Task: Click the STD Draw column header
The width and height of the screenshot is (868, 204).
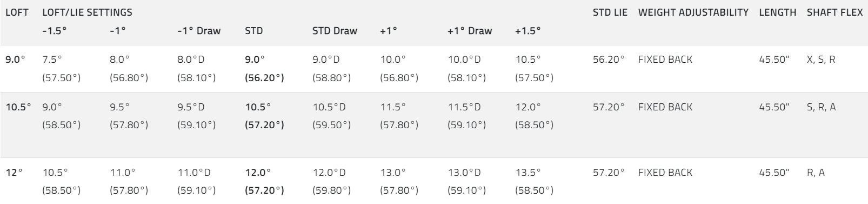Action: (x=335, y=31)
